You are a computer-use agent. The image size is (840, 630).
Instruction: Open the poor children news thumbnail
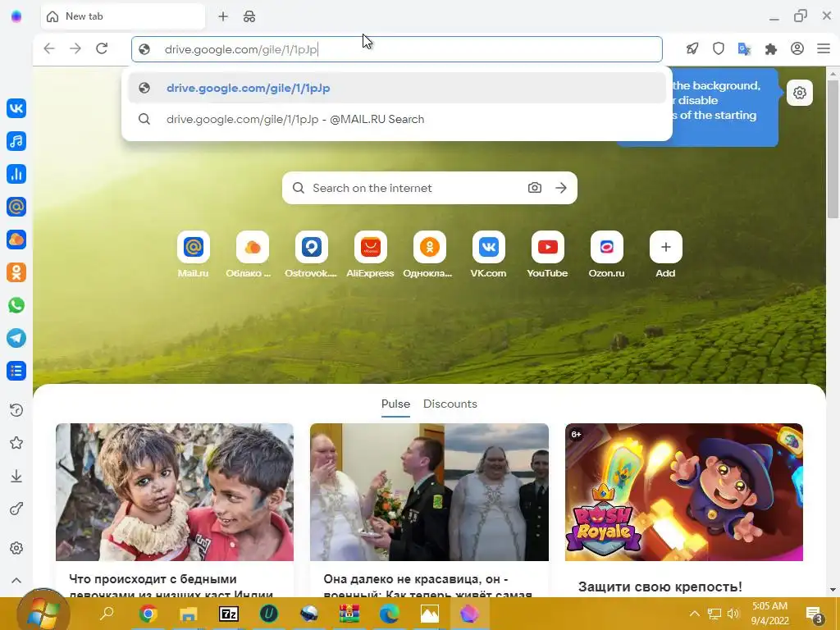(175, 492)
